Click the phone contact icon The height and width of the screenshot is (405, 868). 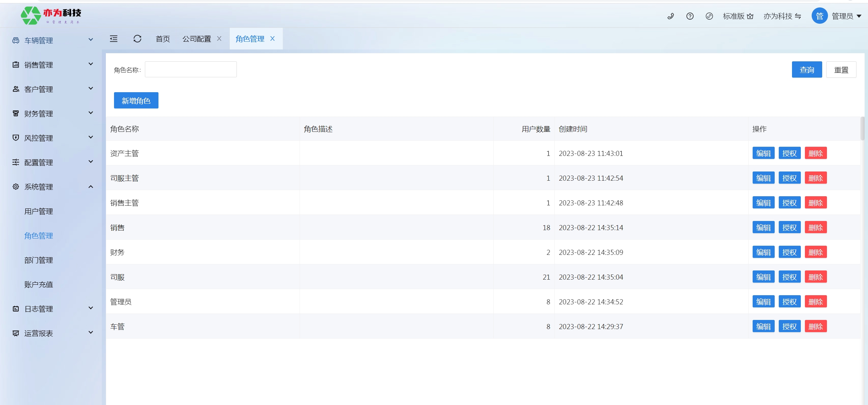671,16
